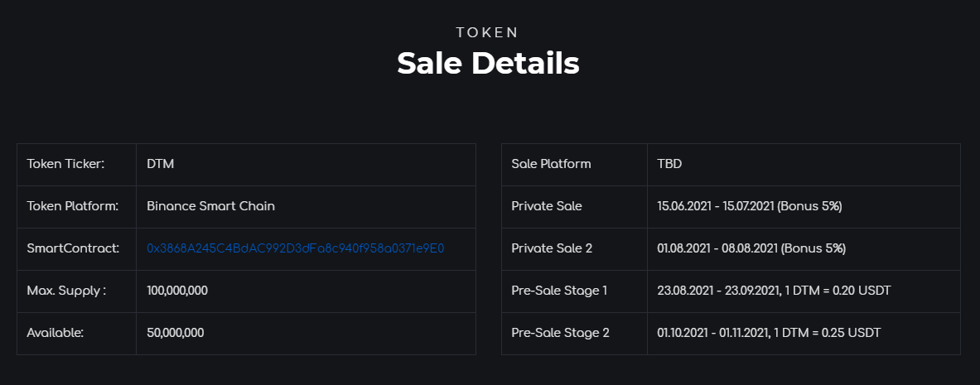Select the 100,000,000 max supply value
Viewport: 980px width, 385px height.
pos(177,291)
